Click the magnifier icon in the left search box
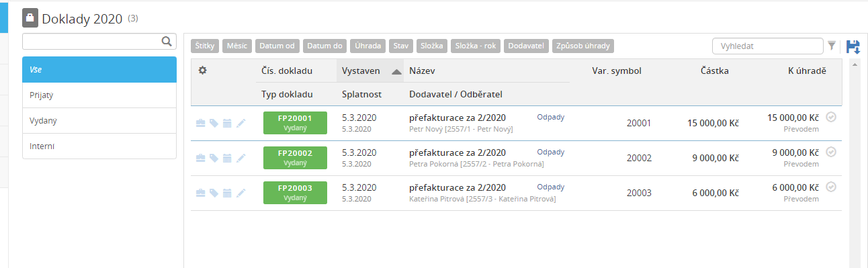 pyautogui.click(x=167, y=42)
